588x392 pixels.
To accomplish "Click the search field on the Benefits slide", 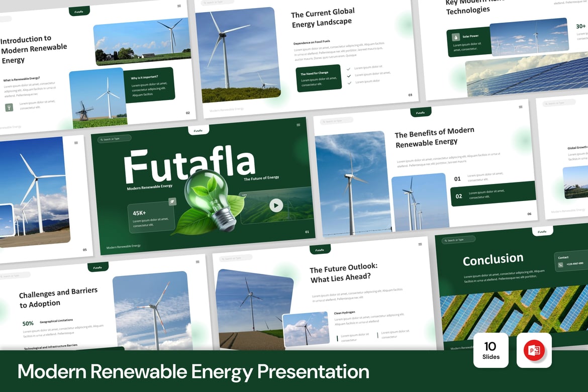I will pyautogui.click(x=336, y=121).
